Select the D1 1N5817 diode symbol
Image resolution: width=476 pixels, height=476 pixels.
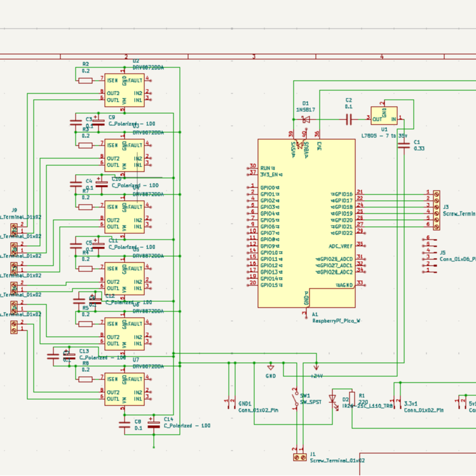306,119
